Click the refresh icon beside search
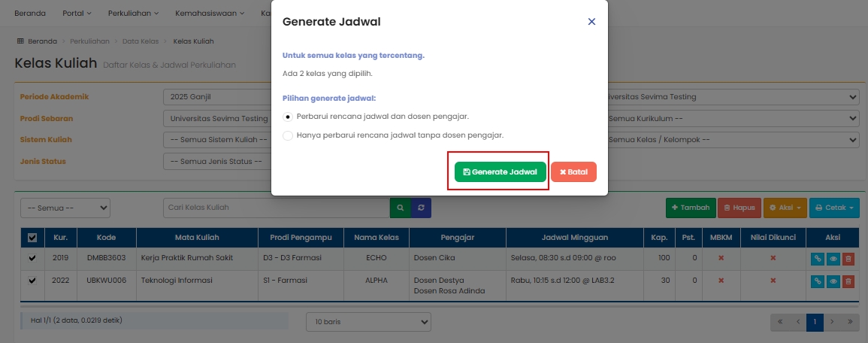This screenshot has height=343, width=868. click(x=421, y=208)
